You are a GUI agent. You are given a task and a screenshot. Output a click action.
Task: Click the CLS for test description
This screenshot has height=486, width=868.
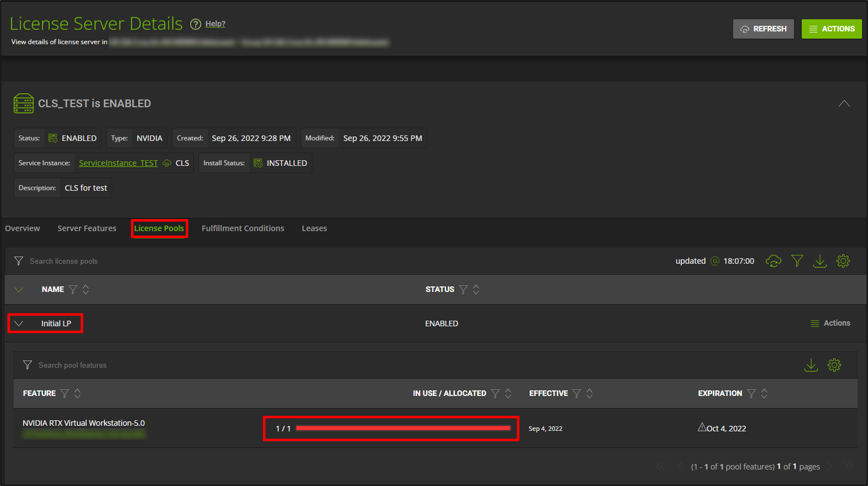pos(86,188)
